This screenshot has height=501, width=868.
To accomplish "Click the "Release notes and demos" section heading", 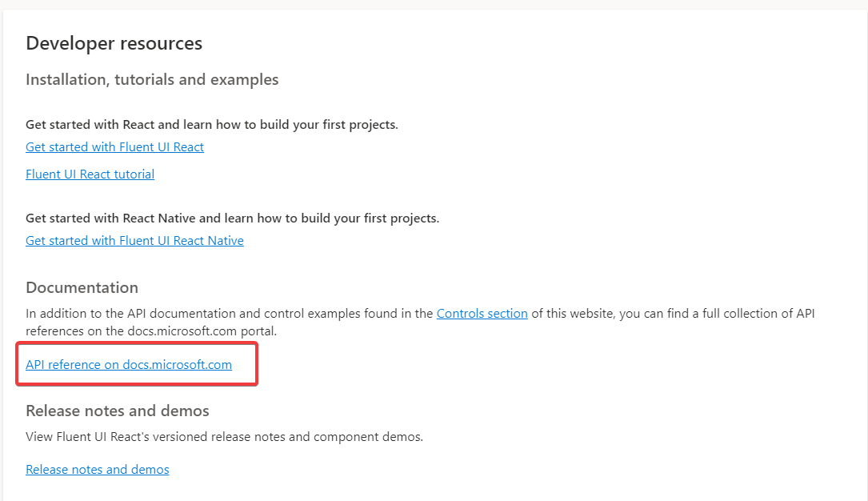I will [x=117, y=410].
